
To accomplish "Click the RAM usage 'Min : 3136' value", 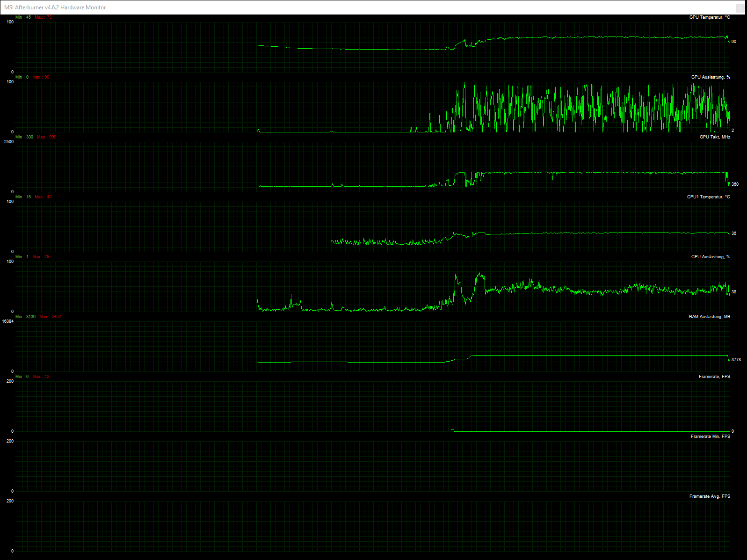I will [25, 317].
